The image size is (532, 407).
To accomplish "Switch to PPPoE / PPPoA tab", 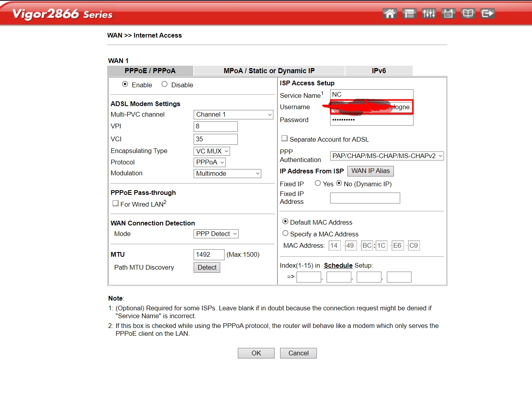I will point(150,71).
